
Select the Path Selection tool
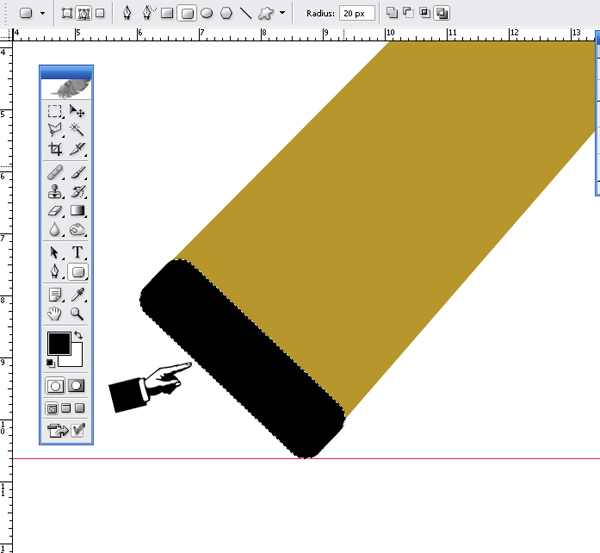pyautogui.click(x=55, y=253)
